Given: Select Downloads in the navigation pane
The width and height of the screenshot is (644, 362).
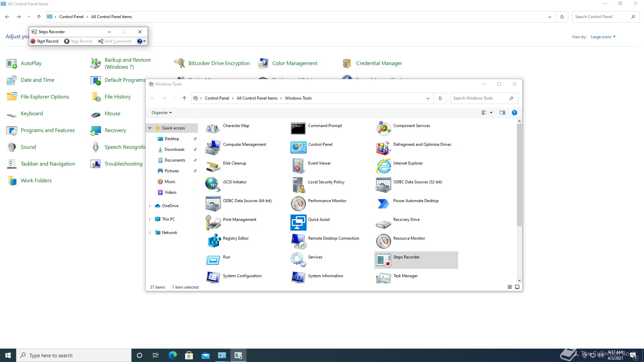Looking at the screenshot, I should pyautogui.click(x=174, y=149).
